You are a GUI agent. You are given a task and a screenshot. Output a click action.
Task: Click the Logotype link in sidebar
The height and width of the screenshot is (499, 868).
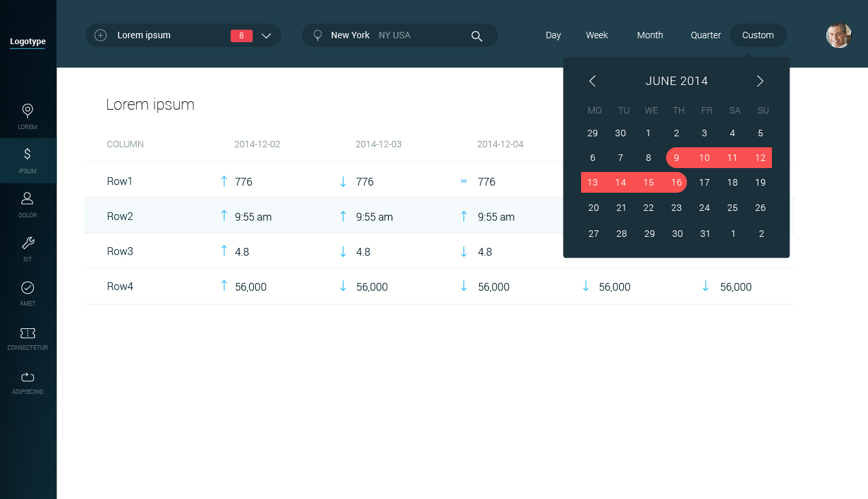tap(28, 42)
